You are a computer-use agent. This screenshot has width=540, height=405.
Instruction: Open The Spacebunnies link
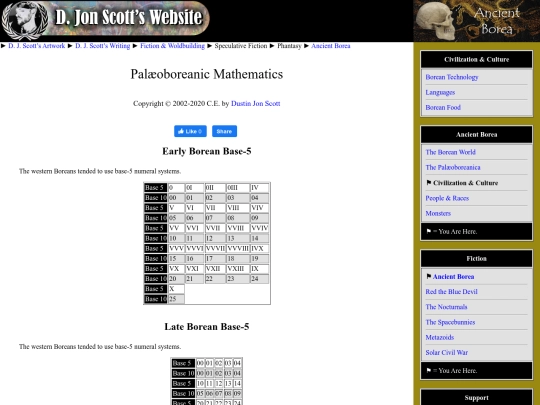tap(450, 322)
